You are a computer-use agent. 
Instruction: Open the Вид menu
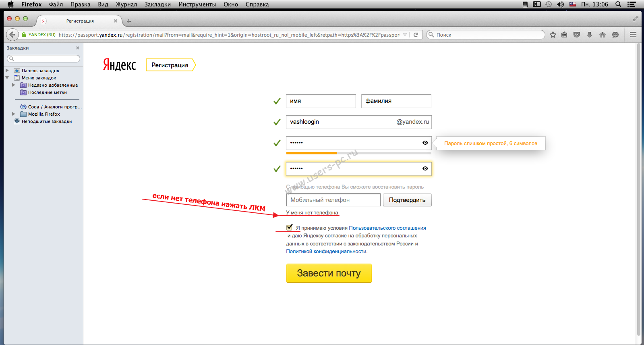coord(103,4)
